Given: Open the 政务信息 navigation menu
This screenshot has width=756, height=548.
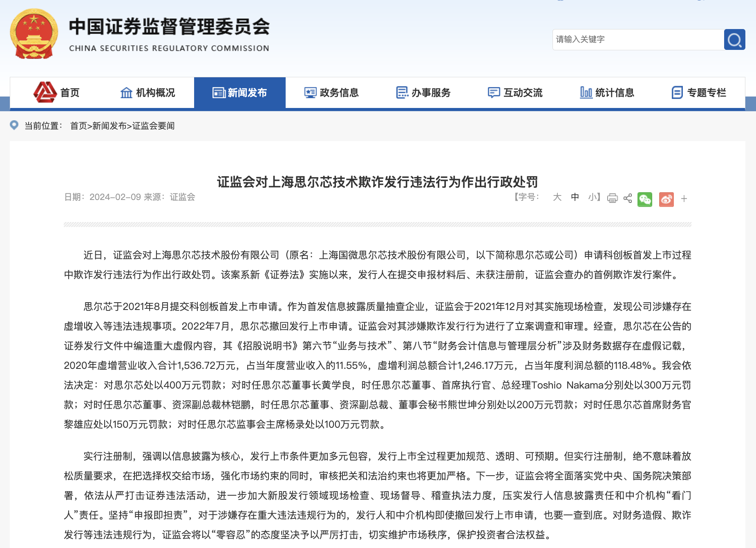Looking at the screenshot, I should 331,93.
